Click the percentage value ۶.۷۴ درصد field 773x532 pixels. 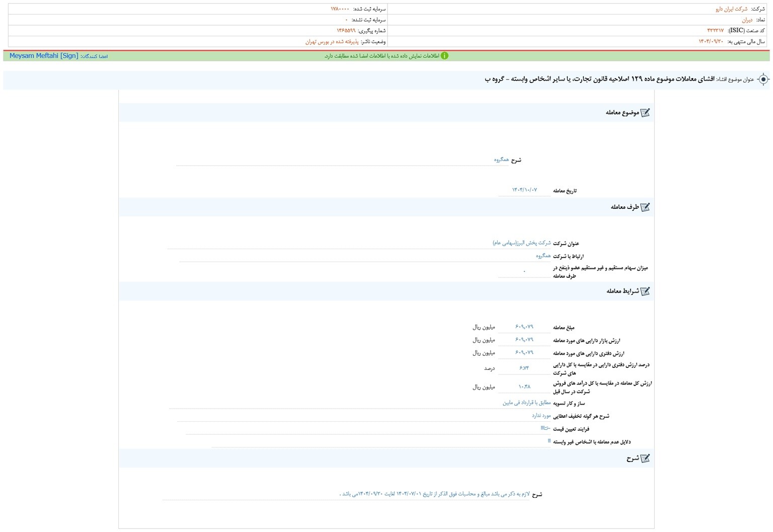click(524, 368)
